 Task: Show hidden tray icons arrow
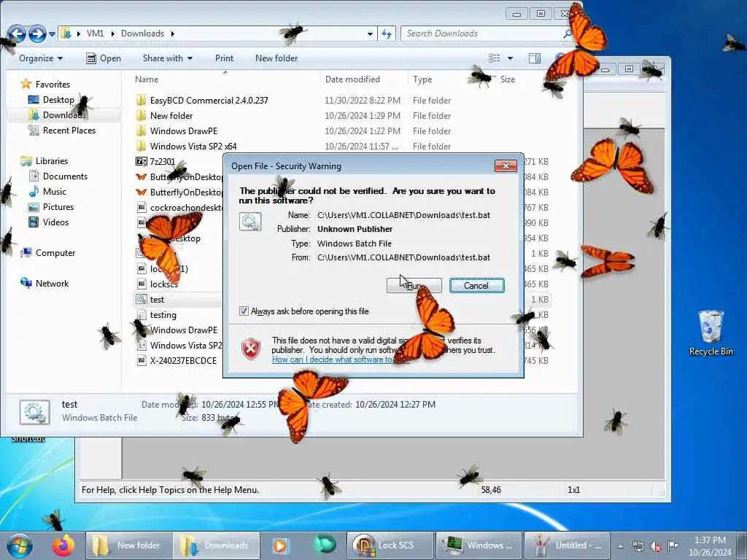pyautogui.click(x=620, y=546)
